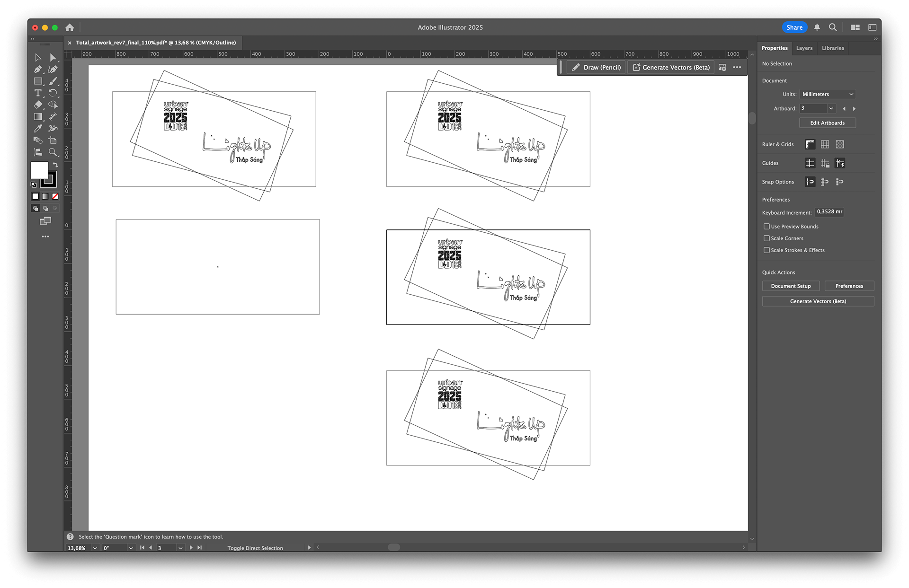Select the Eyedropper tool
The image size is (909, 588).
(38, 128)
